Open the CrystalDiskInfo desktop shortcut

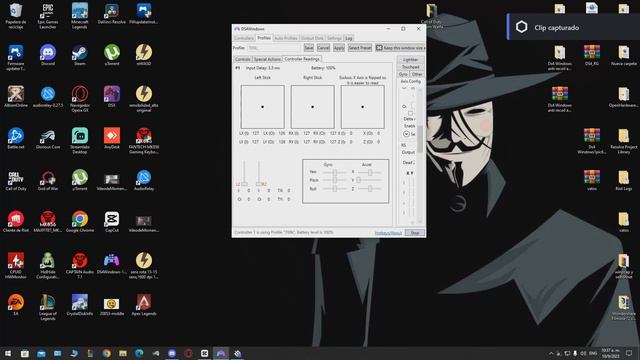tap(80, 305)
